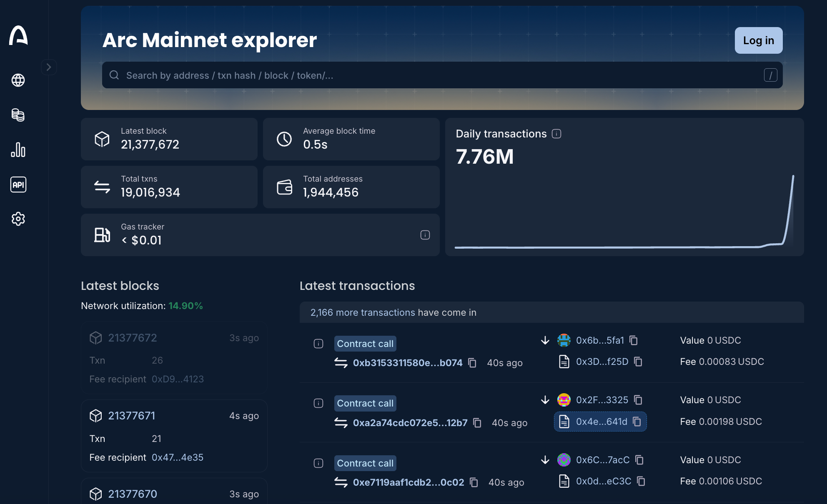Show Daily transactions info icon
The height and width of the screenshot is (504, 827).
[556, 134]
